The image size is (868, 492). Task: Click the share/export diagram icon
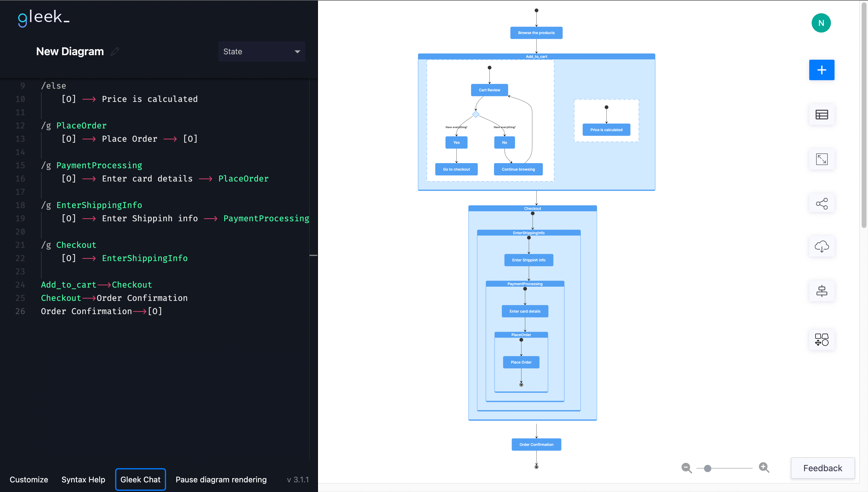click(x=822, y=203)
